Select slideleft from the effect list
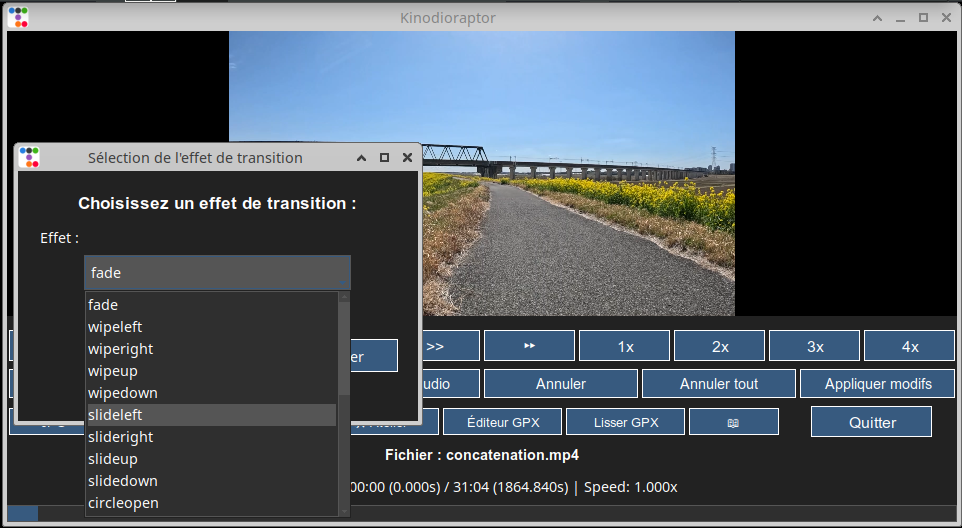The width and height of the screenshot is (962, 528). coord(211,415)
